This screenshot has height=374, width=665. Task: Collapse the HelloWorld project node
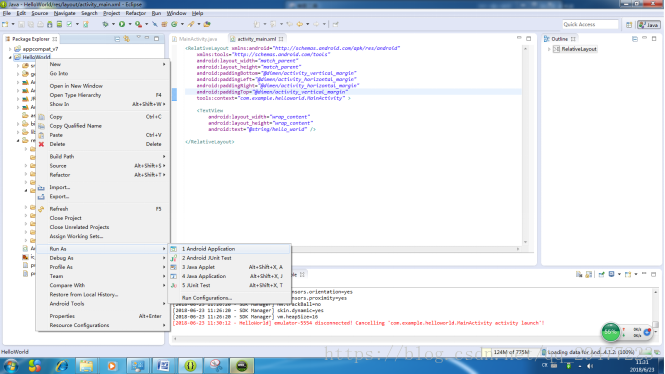10,57
